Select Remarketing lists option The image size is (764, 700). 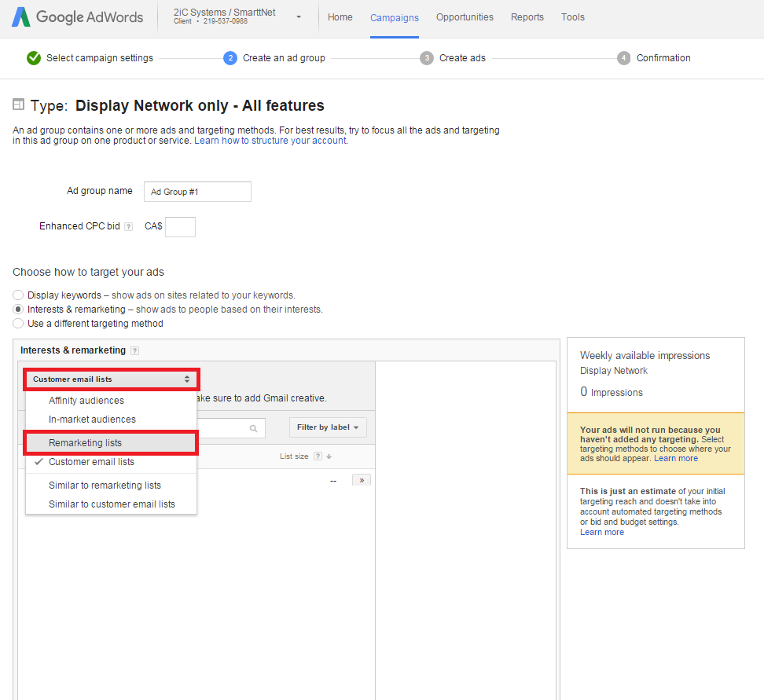coord(111,443)
